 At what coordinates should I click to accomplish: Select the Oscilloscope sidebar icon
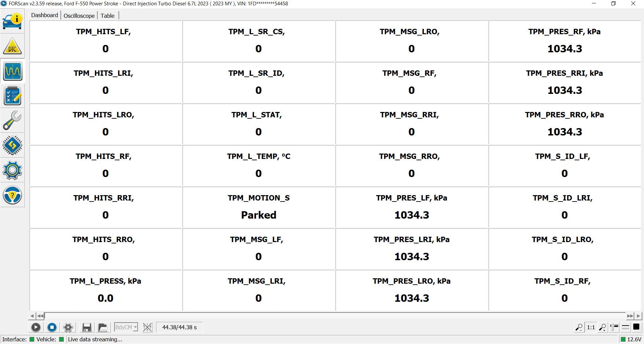click(x=12, y=71)
